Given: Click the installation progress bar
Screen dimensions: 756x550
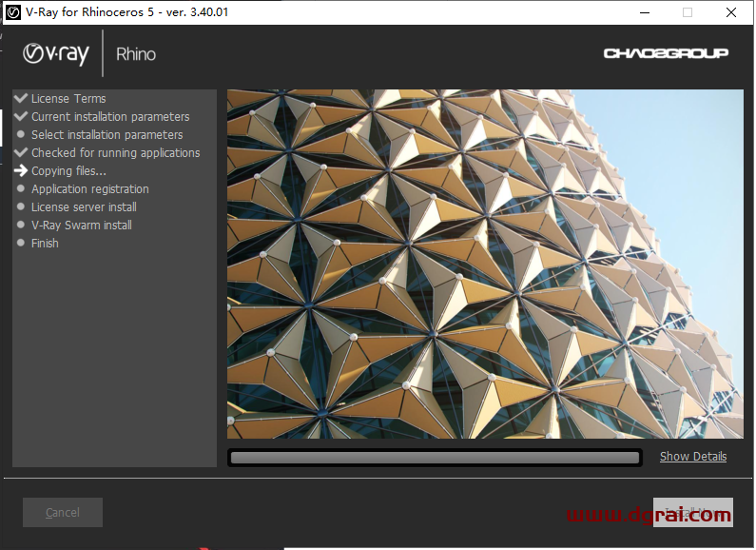Looking at the screenshot, I should pos(435,458).
